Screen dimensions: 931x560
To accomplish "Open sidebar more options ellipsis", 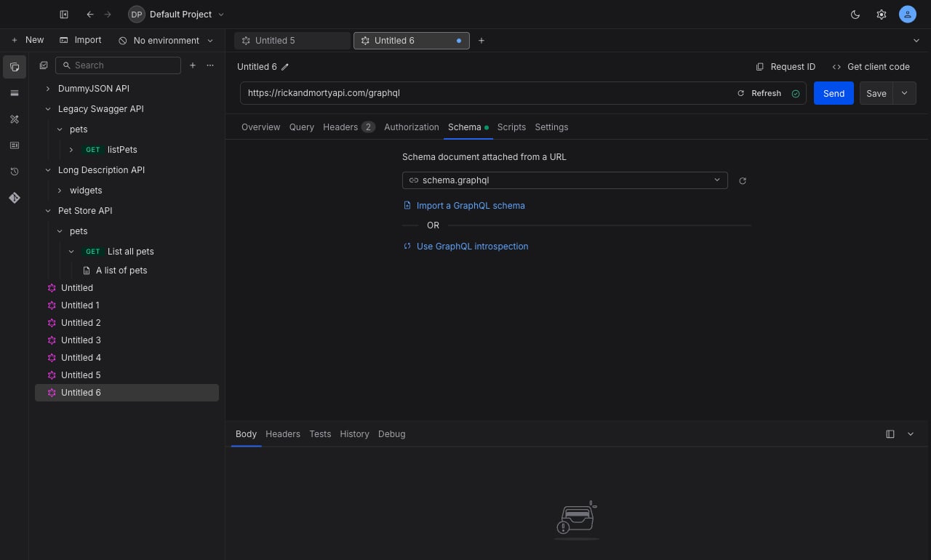I will click(210, 65).
